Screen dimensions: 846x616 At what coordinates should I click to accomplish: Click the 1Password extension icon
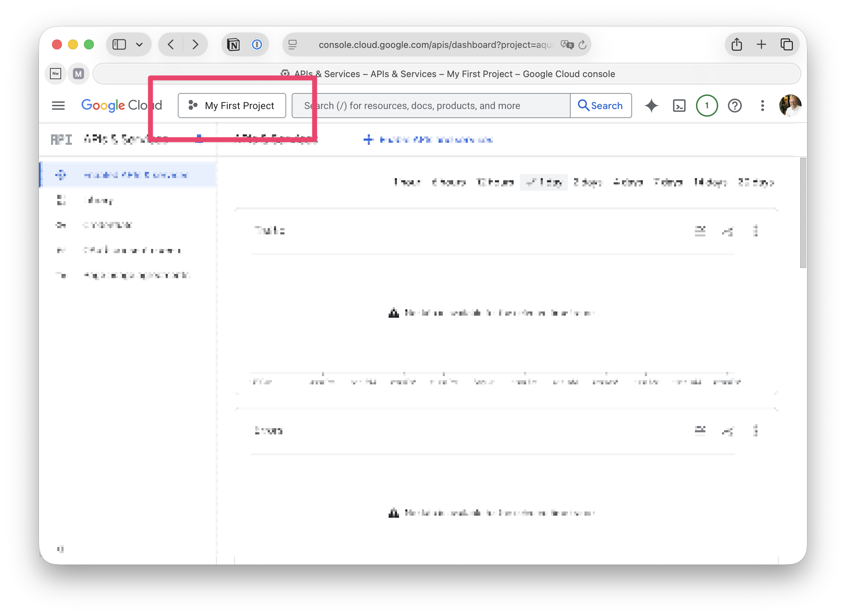click(x=257, y=45)
